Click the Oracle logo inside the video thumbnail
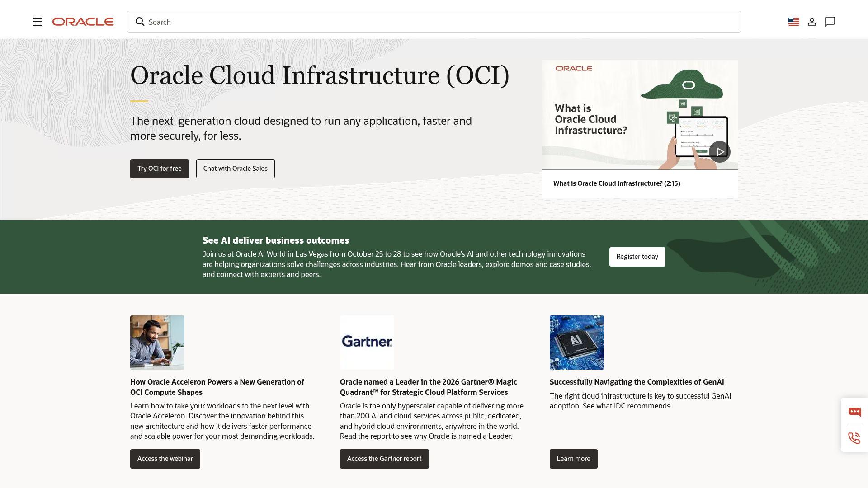This screenshot has width=868, height=488. click(574, 68)
